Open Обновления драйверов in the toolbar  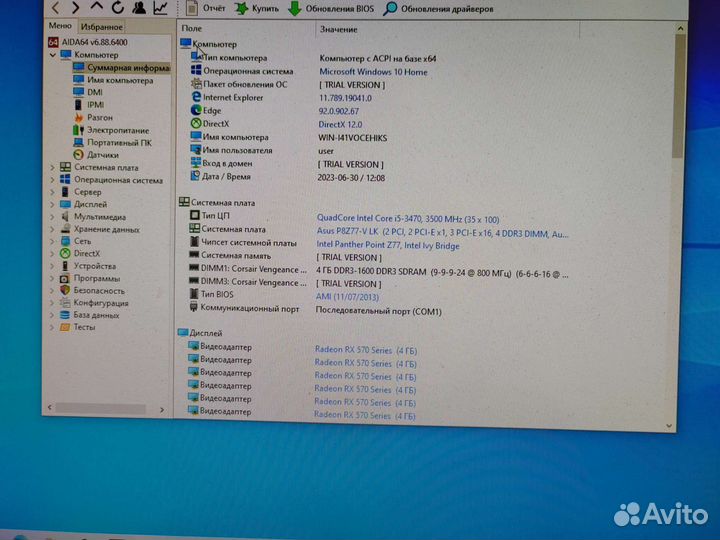[x=439, y=9]
